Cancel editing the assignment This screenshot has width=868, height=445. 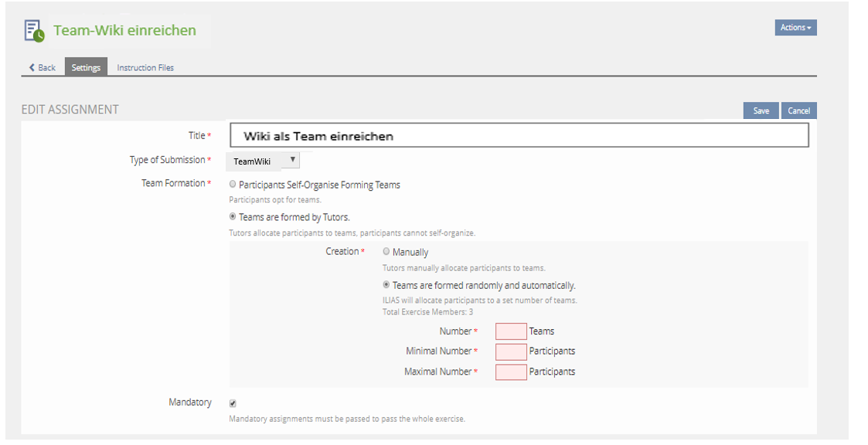798,110
